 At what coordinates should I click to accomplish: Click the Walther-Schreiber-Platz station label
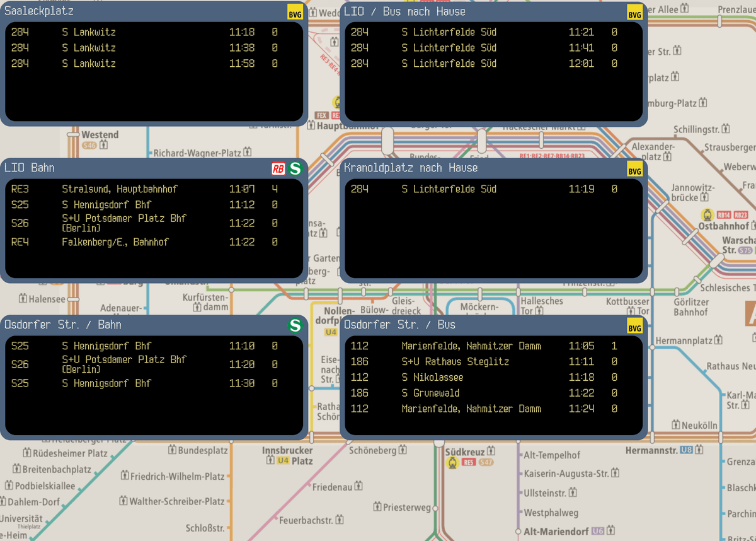176,502
